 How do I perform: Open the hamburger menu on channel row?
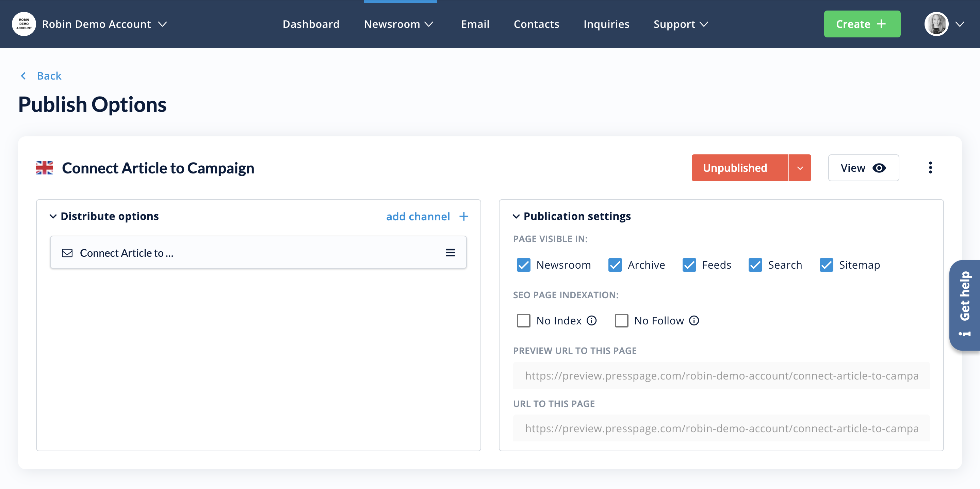tap(451, 252)
